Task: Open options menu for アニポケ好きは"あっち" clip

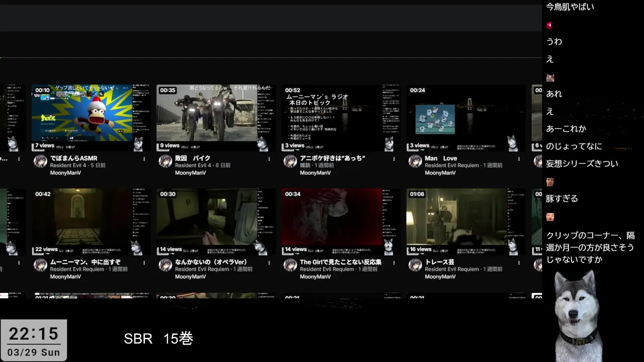Action: pos(393,159)
